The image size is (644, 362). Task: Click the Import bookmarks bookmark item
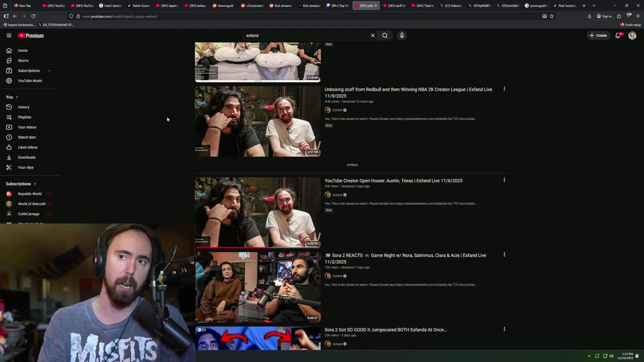(19, 25)
